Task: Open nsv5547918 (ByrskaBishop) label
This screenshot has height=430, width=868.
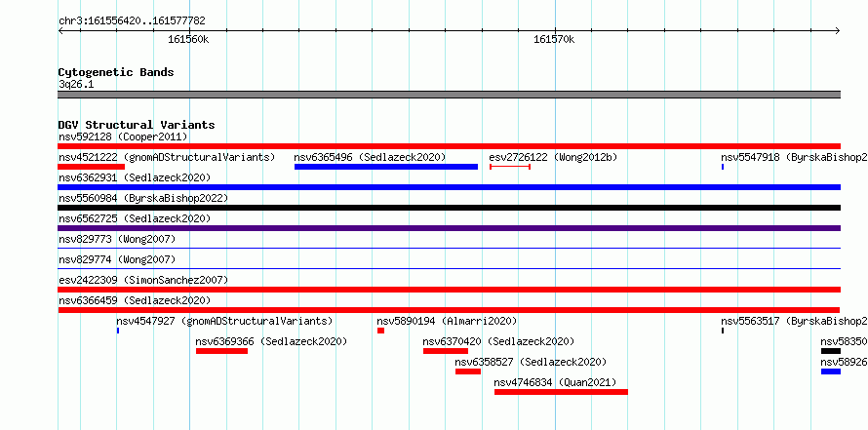Action: 795,157
